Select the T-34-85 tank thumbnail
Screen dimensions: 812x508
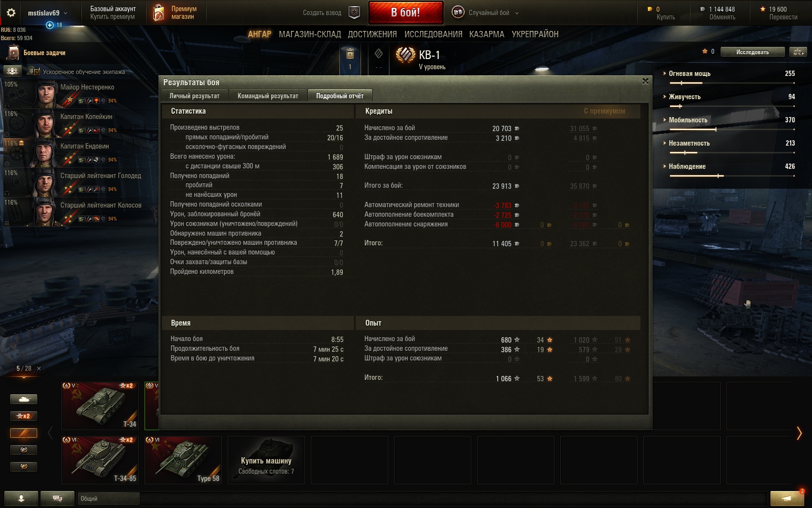click(100, 460)
